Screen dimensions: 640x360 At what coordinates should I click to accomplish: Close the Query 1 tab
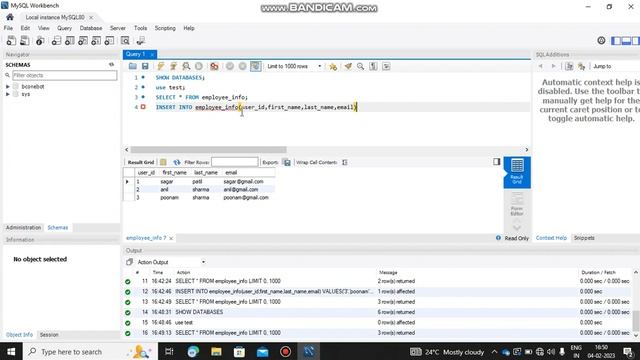(152, 54)
